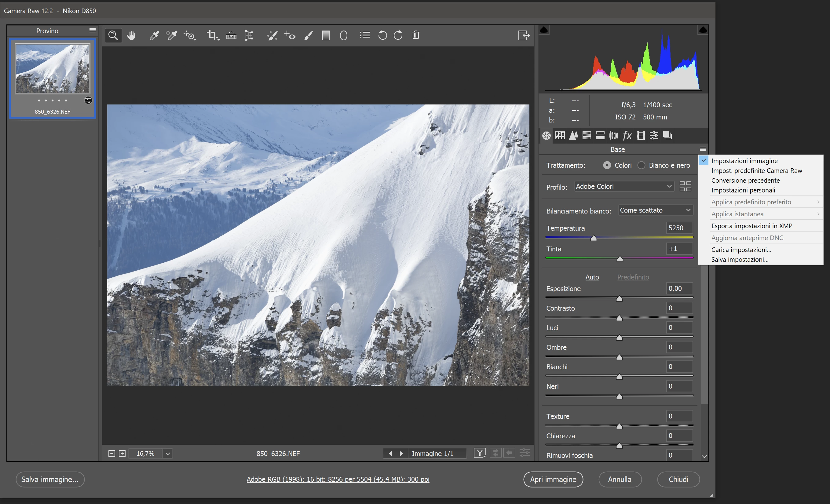Viewport: 830px width, 504px height.
Task: Choose Esporta impostazioni in XMP
Action: (751, 226)
